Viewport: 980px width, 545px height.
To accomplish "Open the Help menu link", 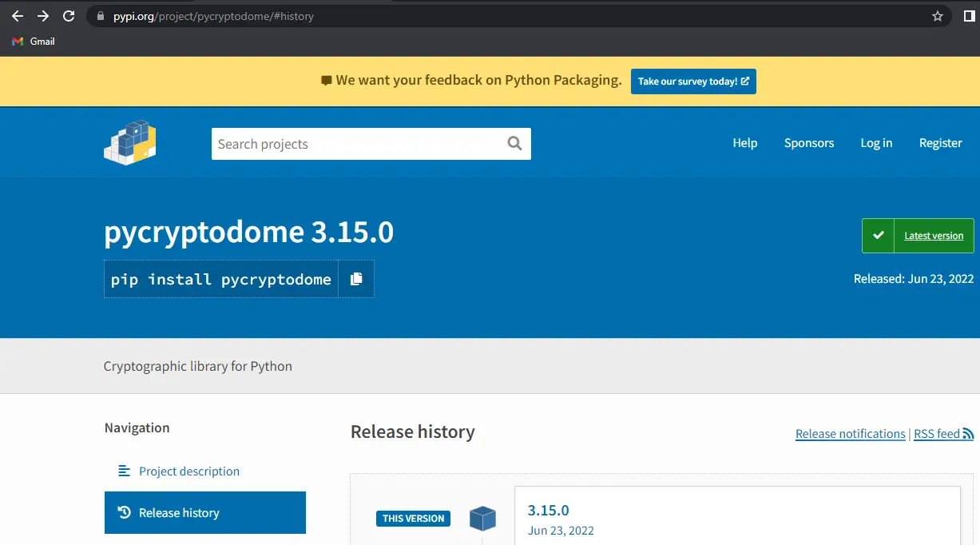I will point(744,143).
